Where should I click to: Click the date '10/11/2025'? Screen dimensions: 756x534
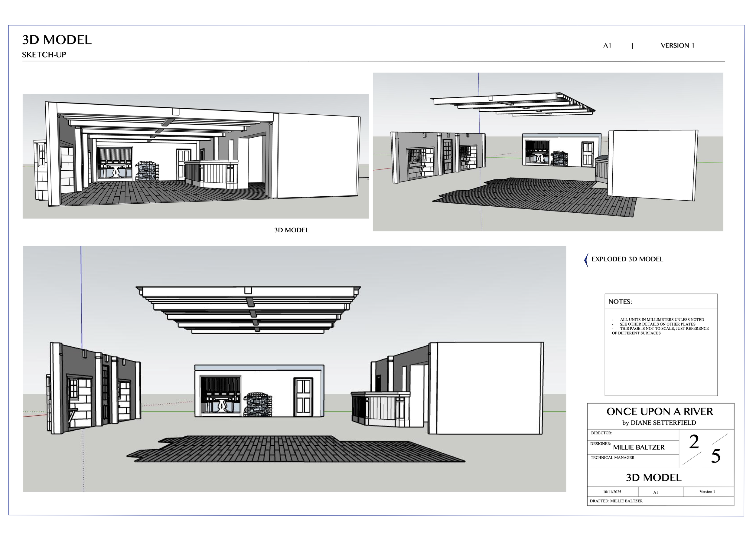click(612, 492)
